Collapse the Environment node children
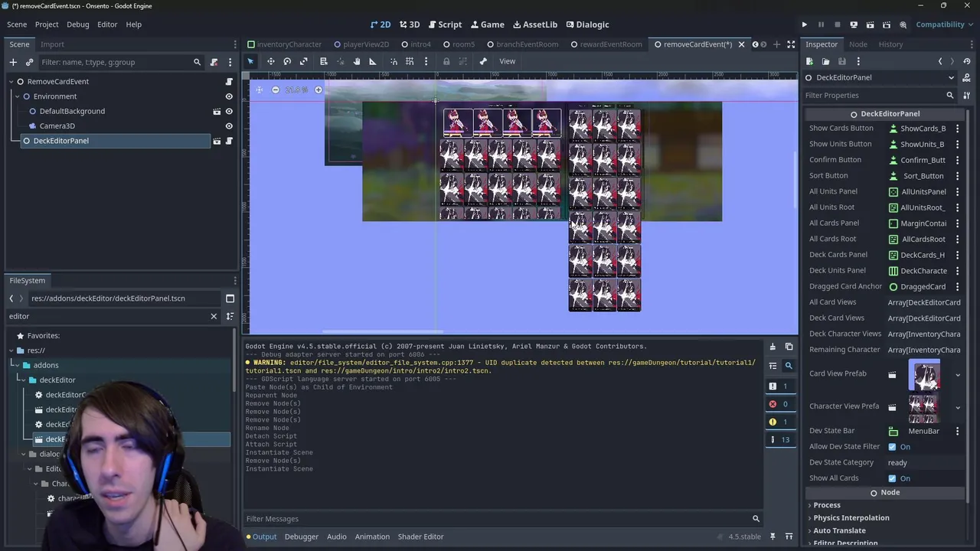980x551 pixels. pyautogui.click(x=17, y=96)
